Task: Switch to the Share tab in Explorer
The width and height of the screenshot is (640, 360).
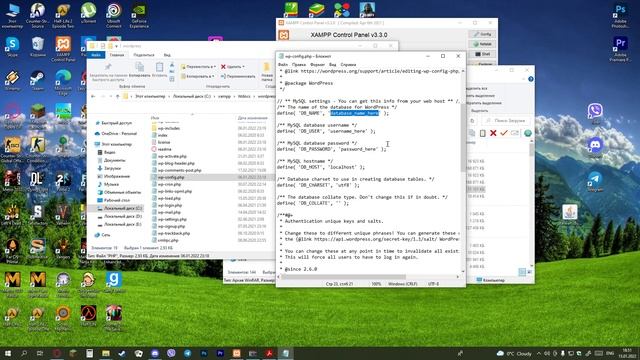Action: tap(144, 55)
